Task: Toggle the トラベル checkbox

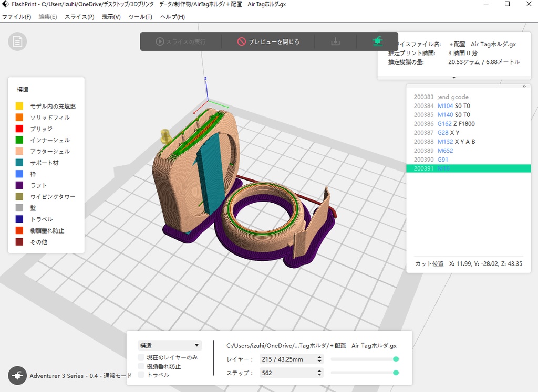Action: (x=141, y=375)
